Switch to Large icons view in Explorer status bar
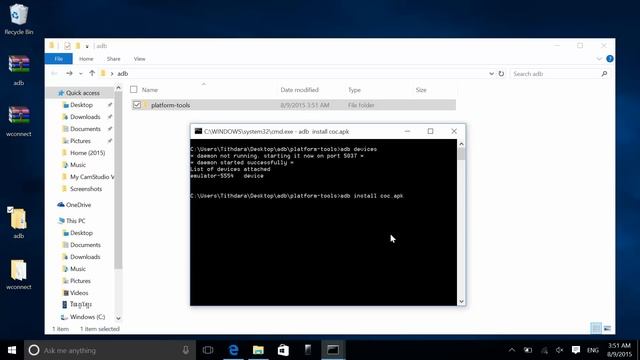 click(607, 328)
